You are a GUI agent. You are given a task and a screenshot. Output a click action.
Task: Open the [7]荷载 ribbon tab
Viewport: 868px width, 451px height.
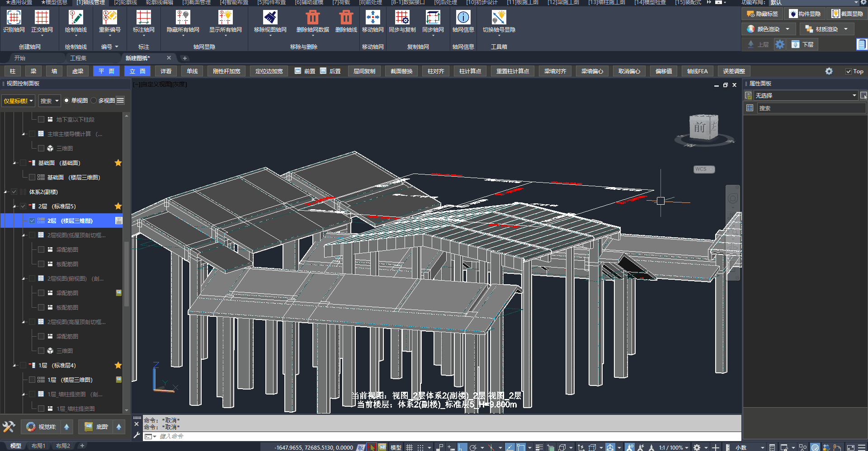[341, 3]
